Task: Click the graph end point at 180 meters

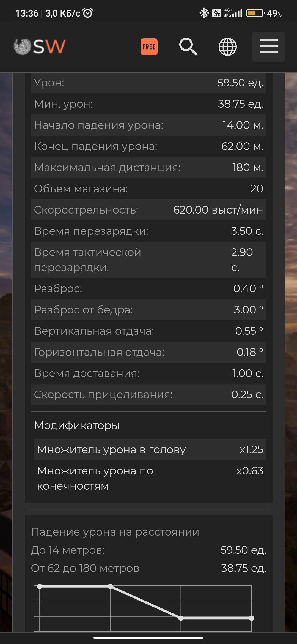Action: pos(252,618)
